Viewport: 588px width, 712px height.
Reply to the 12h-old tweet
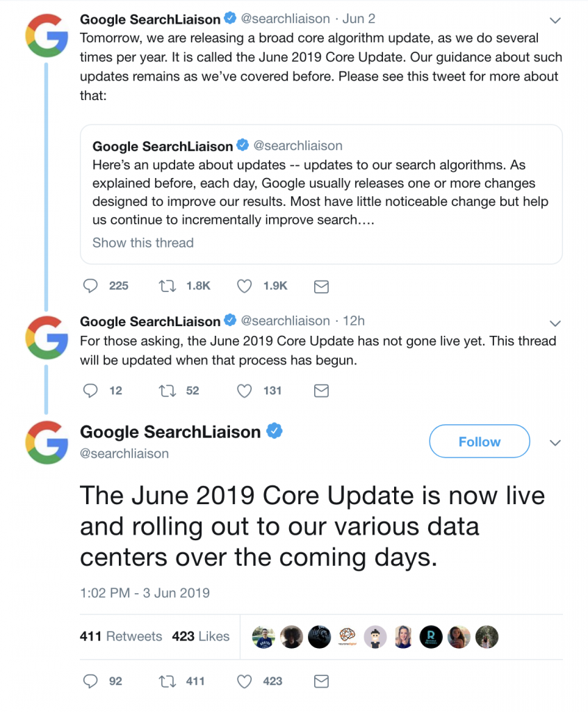[x=90, y=391]
